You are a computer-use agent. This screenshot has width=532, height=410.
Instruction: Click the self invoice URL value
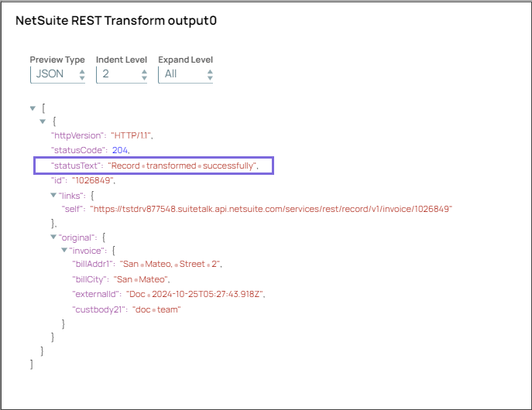click(x=271, y=209)
